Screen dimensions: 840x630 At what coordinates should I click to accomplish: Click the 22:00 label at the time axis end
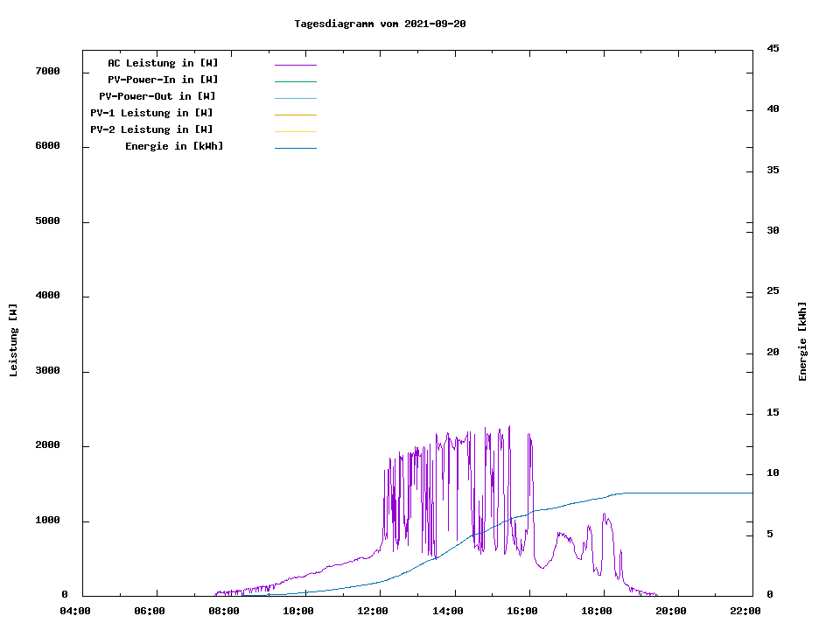(x=745, y=611)
